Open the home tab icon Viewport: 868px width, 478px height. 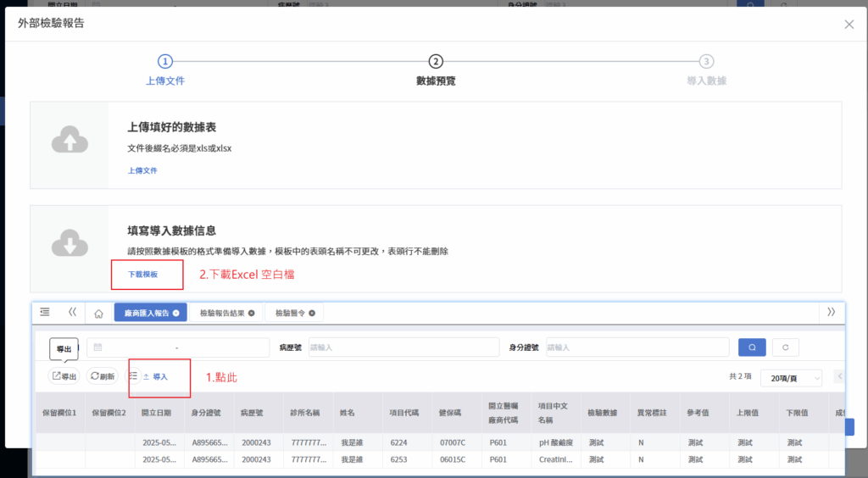pyautogui.click(x=98, y=314)
